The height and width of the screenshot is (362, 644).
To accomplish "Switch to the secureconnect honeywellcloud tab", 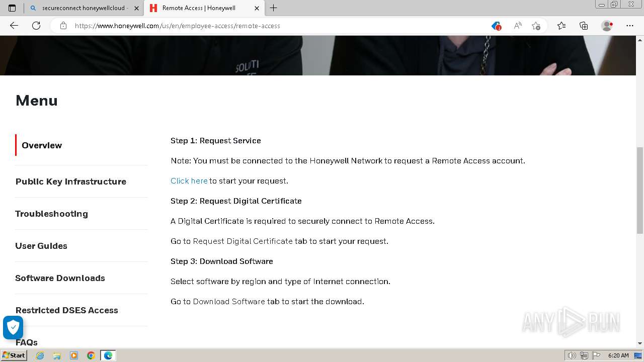I will [x=84, y=8].
